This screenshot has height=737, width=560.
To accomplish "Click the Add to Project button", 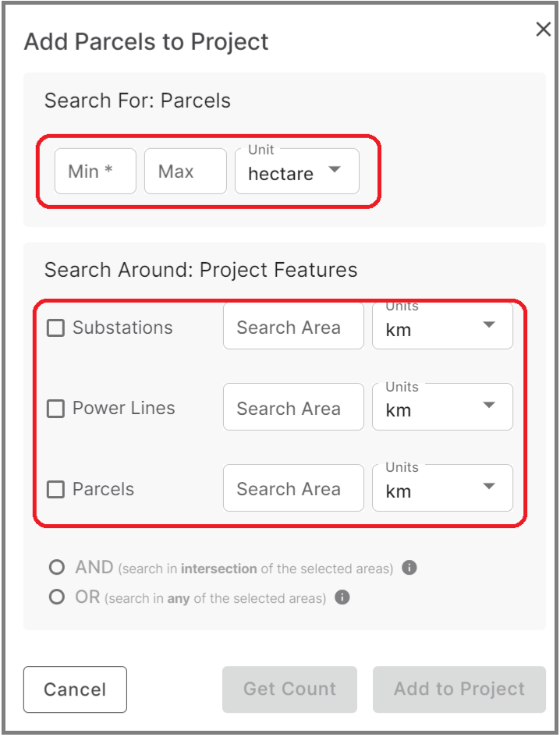I will 458,689.
